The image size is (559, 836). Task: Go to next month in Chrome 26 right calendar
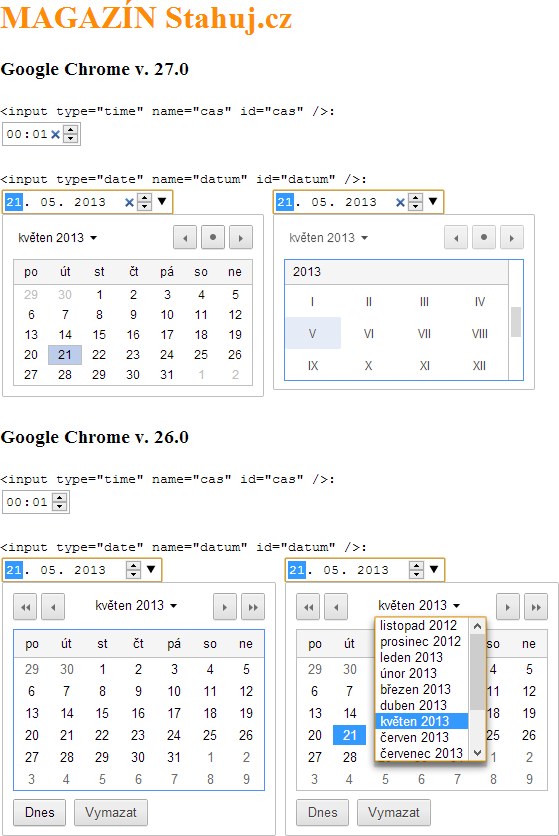click(507, 607)
